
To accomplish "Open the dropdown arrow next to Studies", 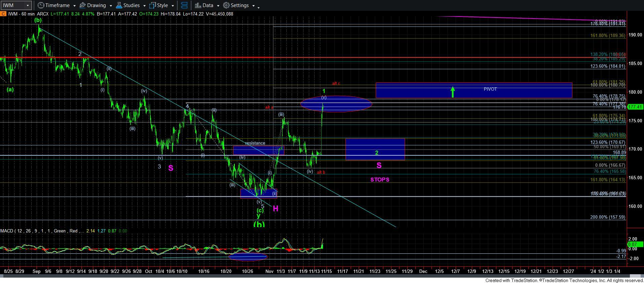I will point(144,6).
